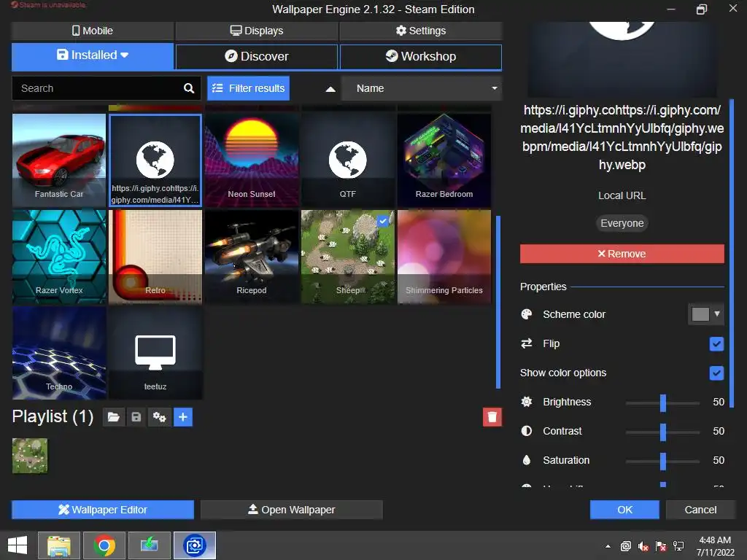Delete playlist with red trash icon
Screen dimensions: 747x560
tap(492, 417)
